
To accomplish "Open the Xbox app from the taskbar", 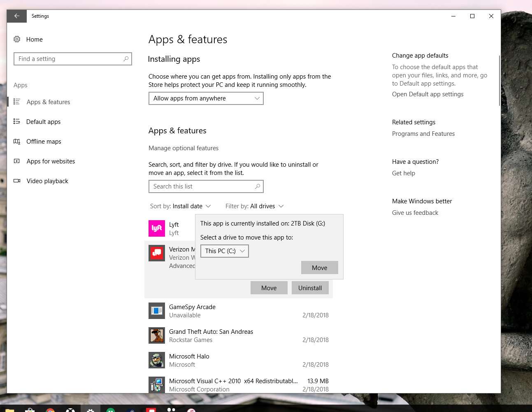I will 70,410.
